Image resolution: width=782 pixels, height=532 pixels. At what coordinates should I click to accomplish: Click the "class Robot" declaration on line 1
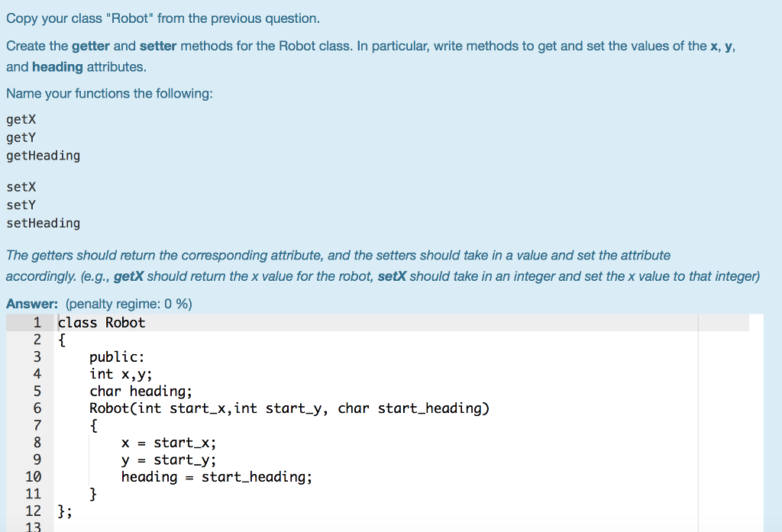point(101,322)
